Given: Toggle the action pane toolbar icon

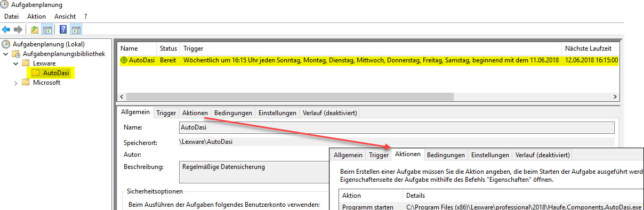Looking at the screenshot, I should 76,29.
